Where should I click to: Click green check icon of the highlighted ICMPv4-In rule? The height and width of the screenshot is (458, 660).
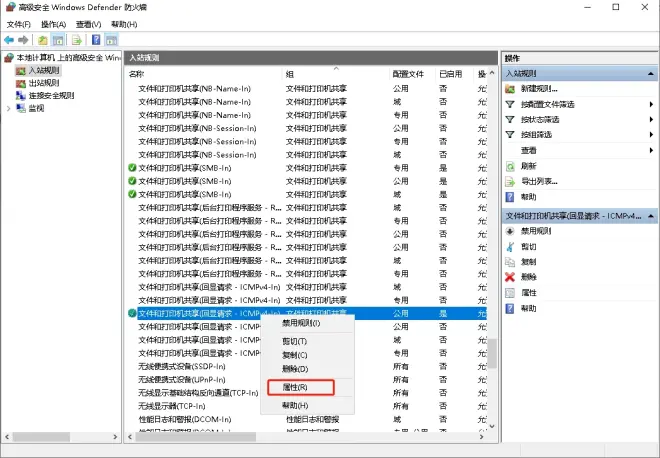pyautogui.click(x=132, y=313)
